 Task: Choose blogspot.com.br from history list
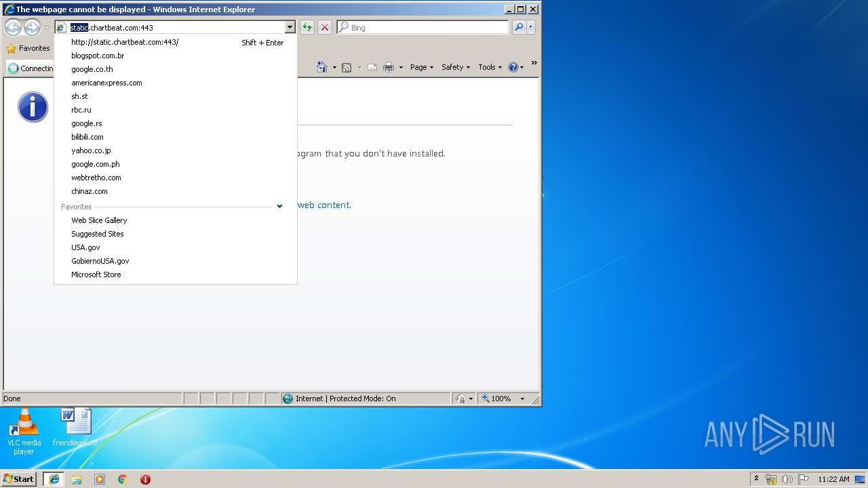(x=176, y=56)
